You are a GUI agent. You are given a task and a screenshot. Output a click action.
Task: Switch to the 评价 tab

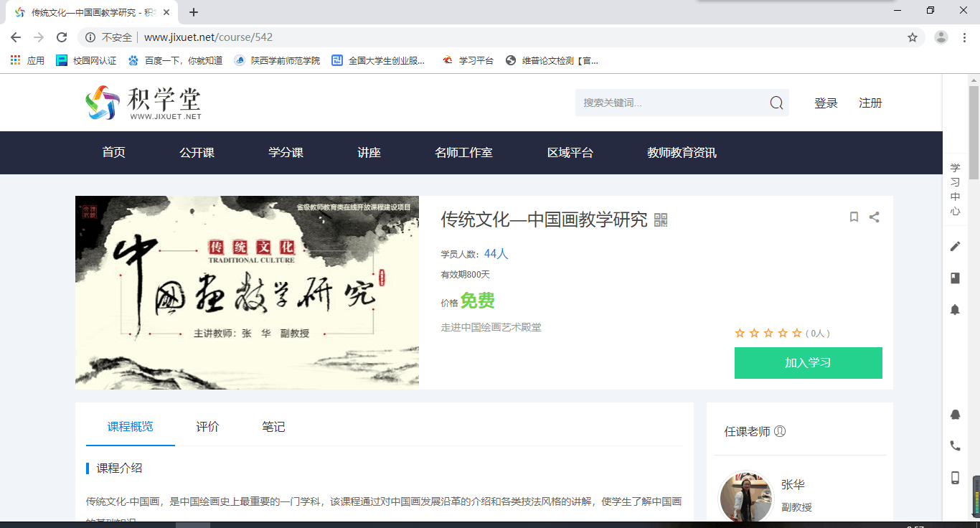[207, 427]
